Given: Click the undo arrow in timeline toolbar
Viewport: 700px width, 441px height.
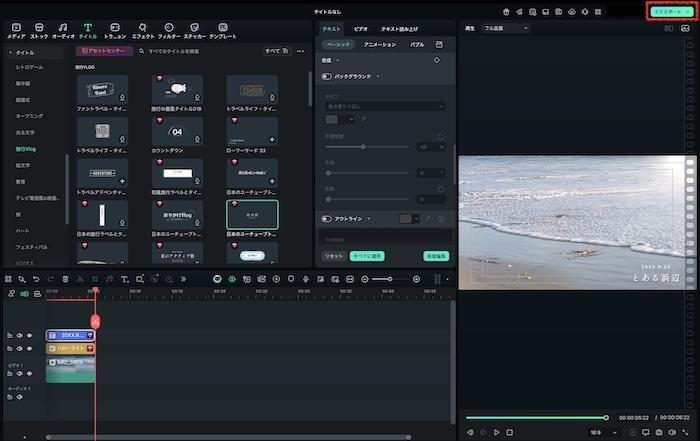Looking at the screenshot, I should click(x=36, y=278).
